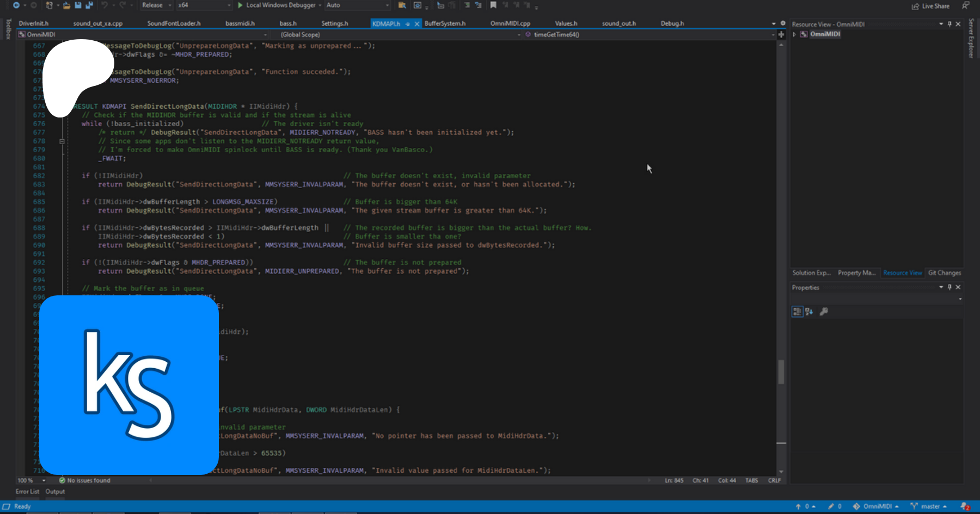Toggle bookmark using the toolbar bookmark icon
This screenshot has height=514, width=980.
pos(493,5)
